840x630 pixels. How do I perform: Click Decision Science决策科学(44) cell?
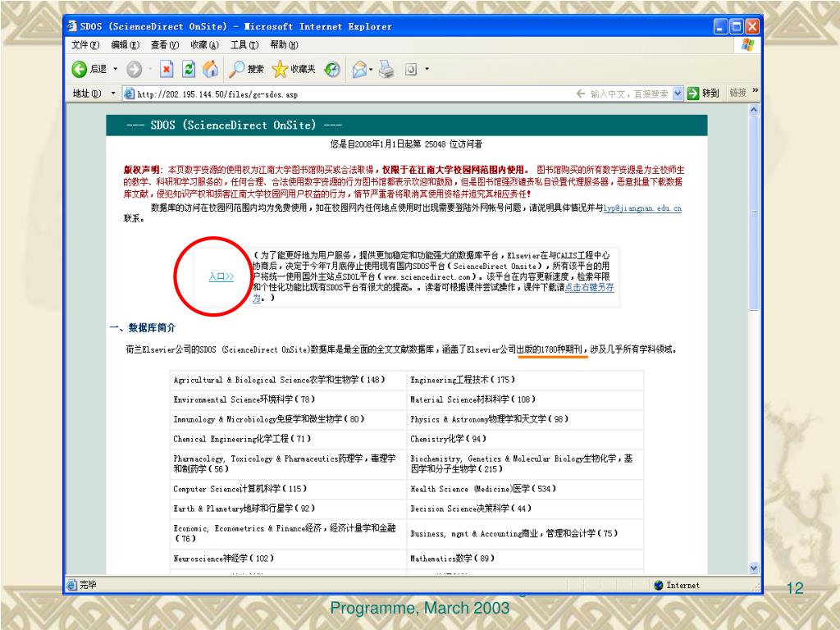pyautogui.click(x=525, y=509)
